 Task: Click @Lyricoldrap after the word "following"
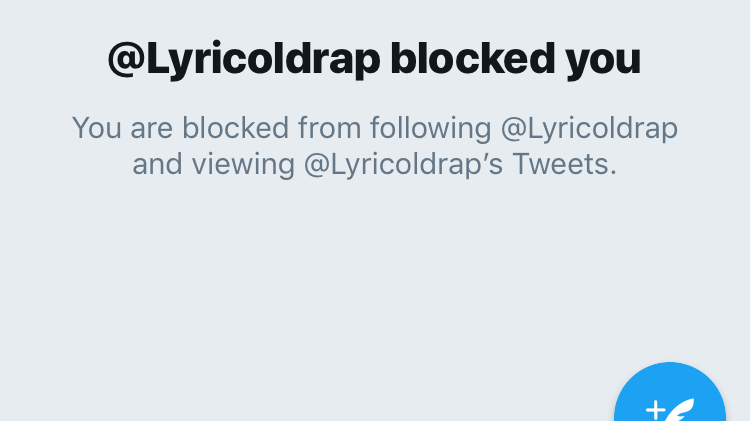tap(589, 128)
